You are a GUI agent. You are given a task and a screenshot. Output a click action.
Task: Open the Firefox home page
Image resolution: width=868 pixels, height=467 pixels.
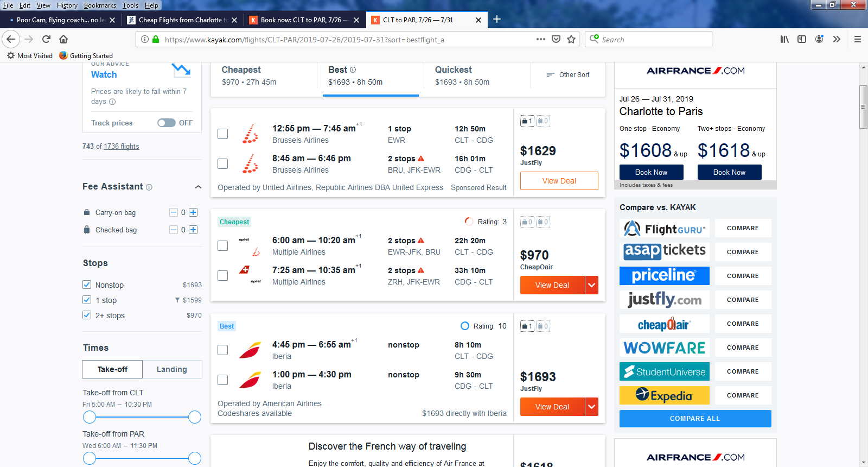click(x=63, y=39)
